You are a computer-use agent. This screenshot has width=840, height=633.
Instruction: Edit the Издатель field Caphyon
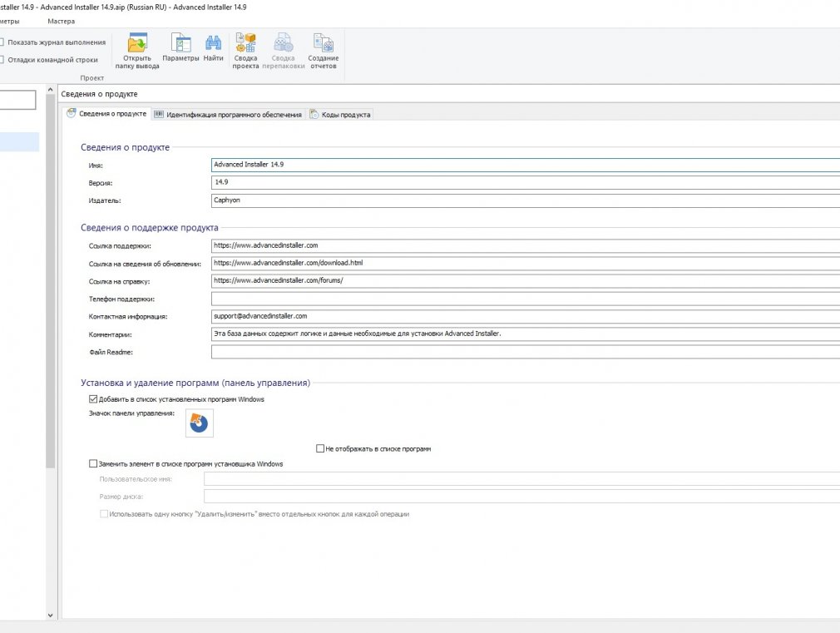[526, 200]
